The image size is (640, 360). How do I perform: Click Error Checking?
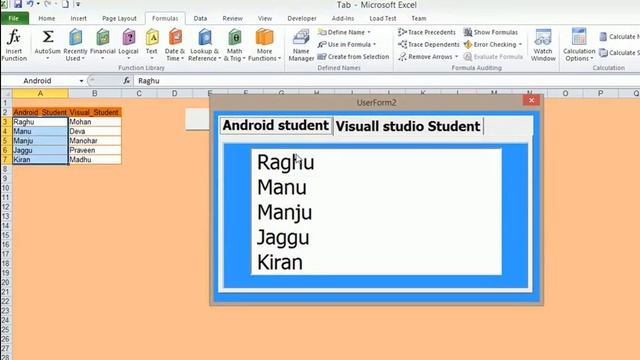(490, 44)
